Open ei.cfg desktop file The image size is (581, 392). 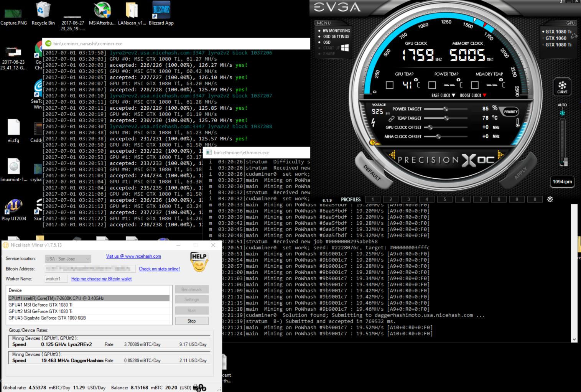click(x=14, y=131)
